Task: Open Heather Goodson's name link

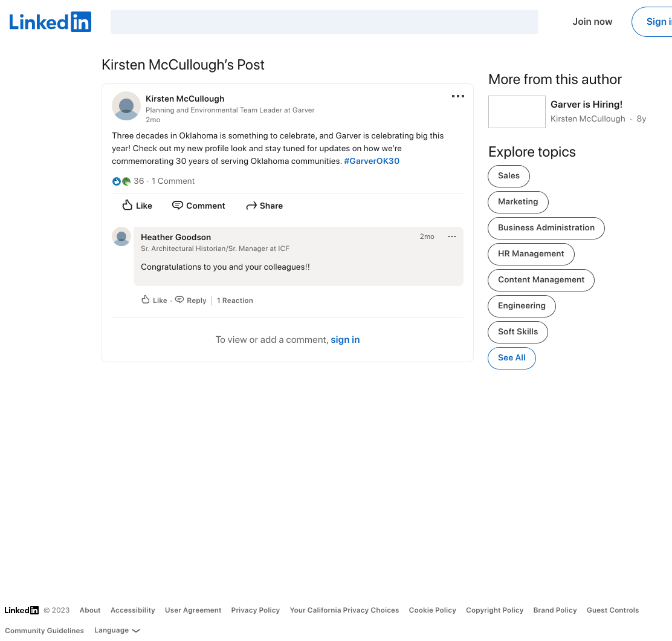Action: click(x=176, y=237)
